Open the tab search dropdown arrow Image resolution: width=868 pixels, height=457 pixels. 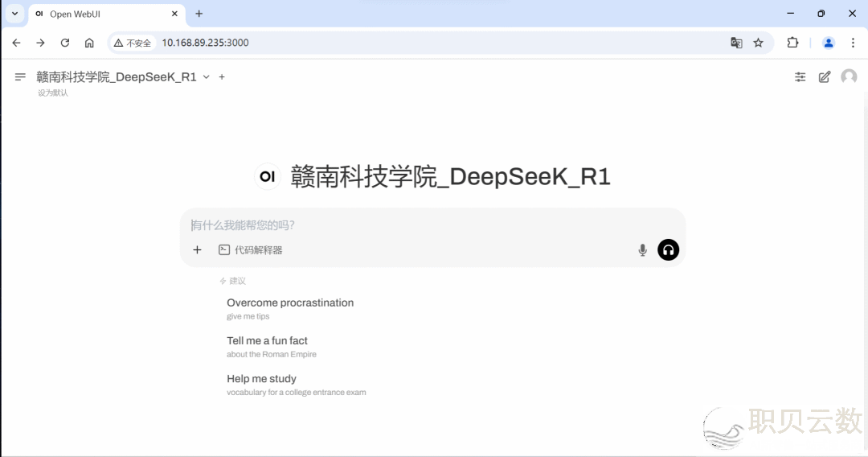pyautogui.click(x=14, y=14)
